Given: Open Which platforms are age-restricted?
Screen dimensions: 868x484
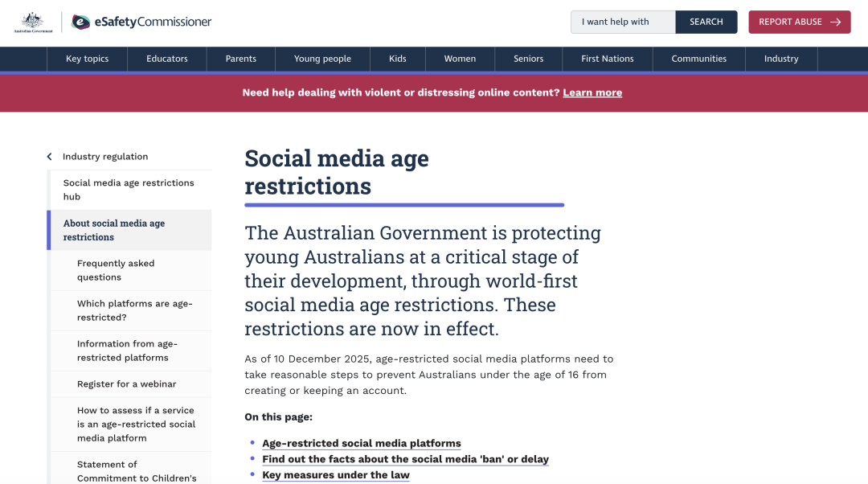Looking at the screenshot, I should [x=131, y=310].
